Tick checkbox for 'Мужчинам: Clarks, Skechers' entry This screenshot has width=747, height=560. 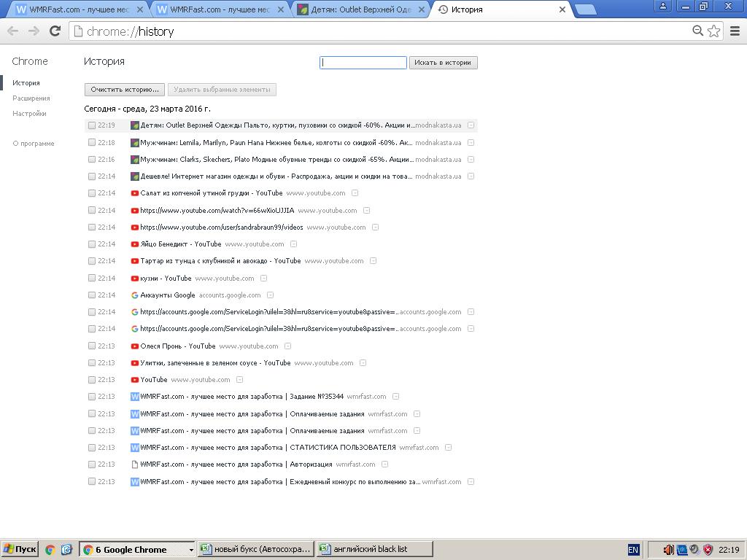coord(91,160)
